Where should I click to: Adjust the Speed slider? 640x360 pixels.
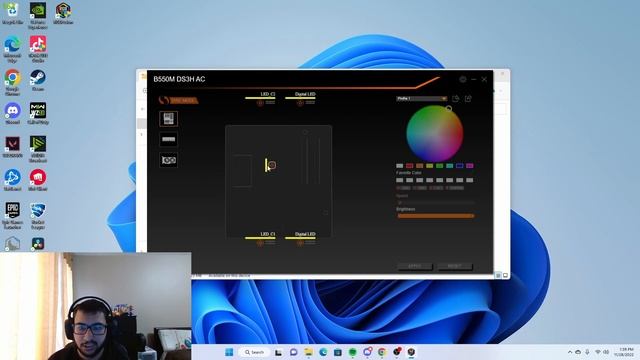point(436,202)
